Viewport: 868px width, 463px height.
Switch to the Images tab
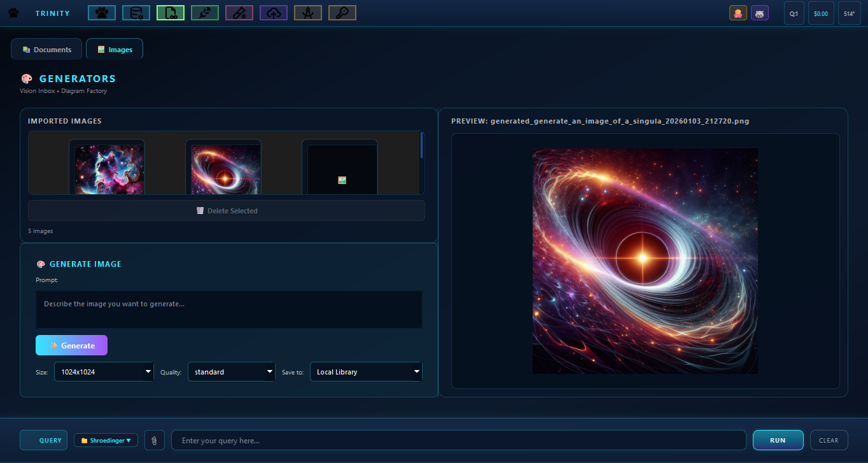click(114, 48)
